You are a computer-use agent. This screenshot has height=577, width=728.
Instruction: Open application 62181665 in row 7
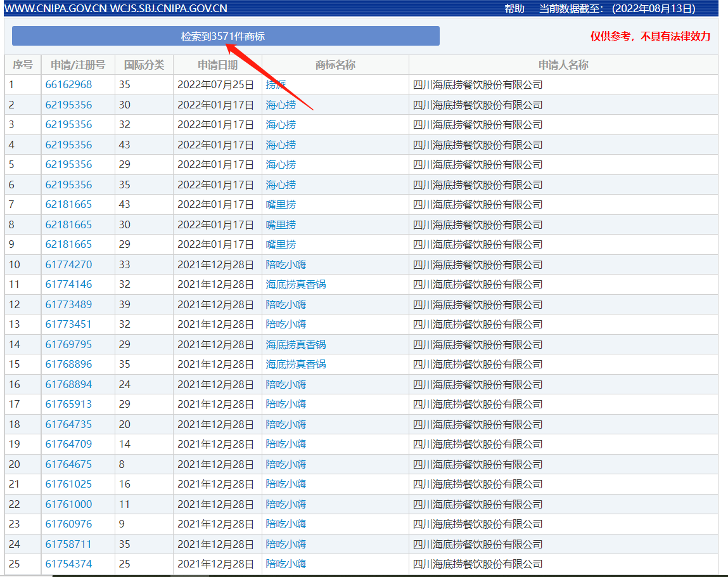click(68, 204)
